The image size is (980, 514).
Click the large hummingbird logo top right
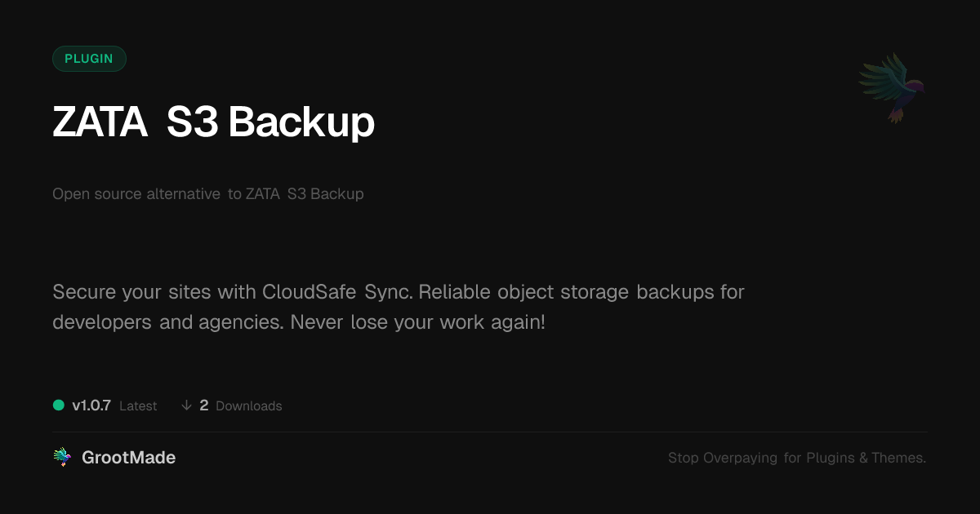(x=892, y=87)
